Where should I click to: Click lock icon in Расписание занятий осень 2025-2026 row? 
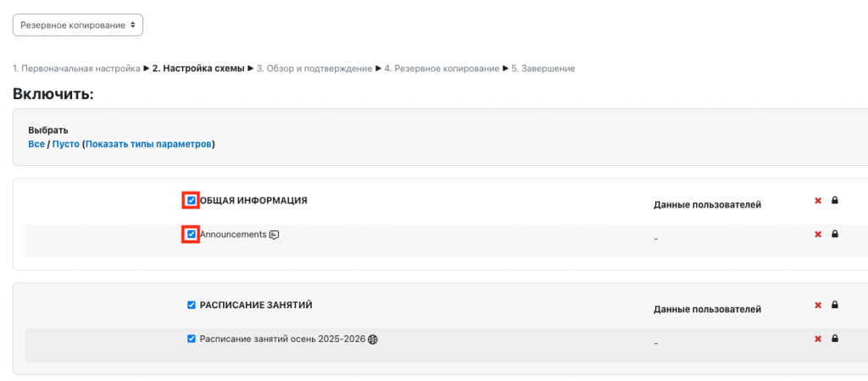835,339
